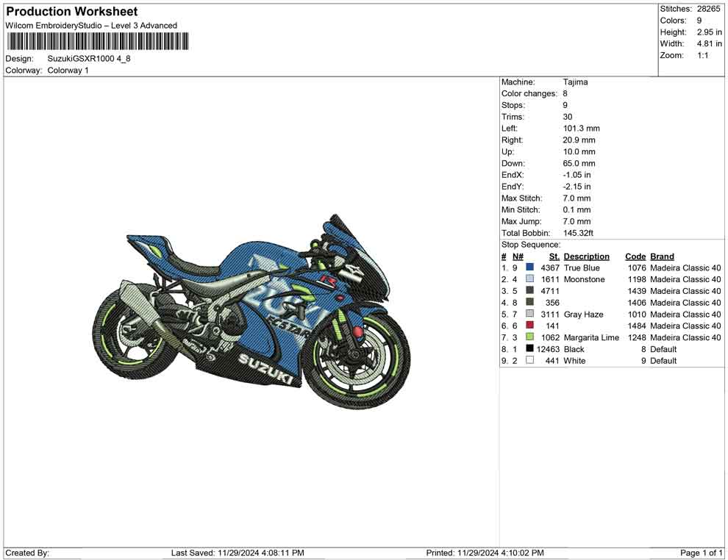Click the Down value 65.0 mm
Image resolution: width=728 pixels, height=560 pixels.
click(x=579, y=163)
